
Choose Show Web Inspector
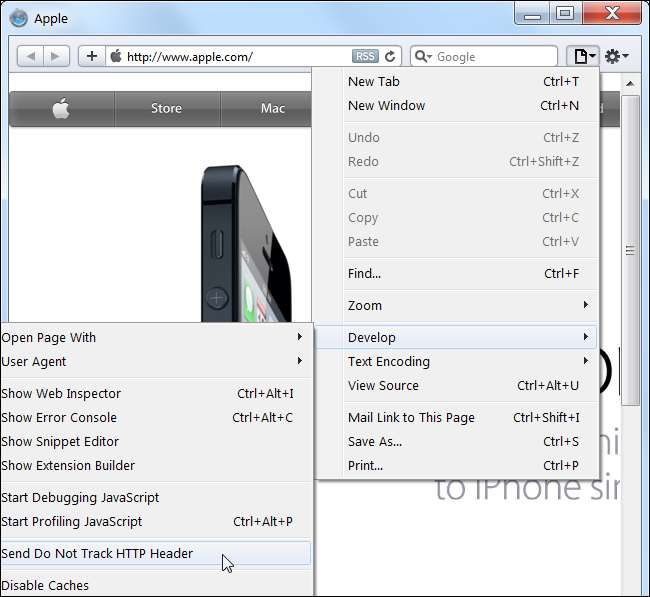[155, 393]
